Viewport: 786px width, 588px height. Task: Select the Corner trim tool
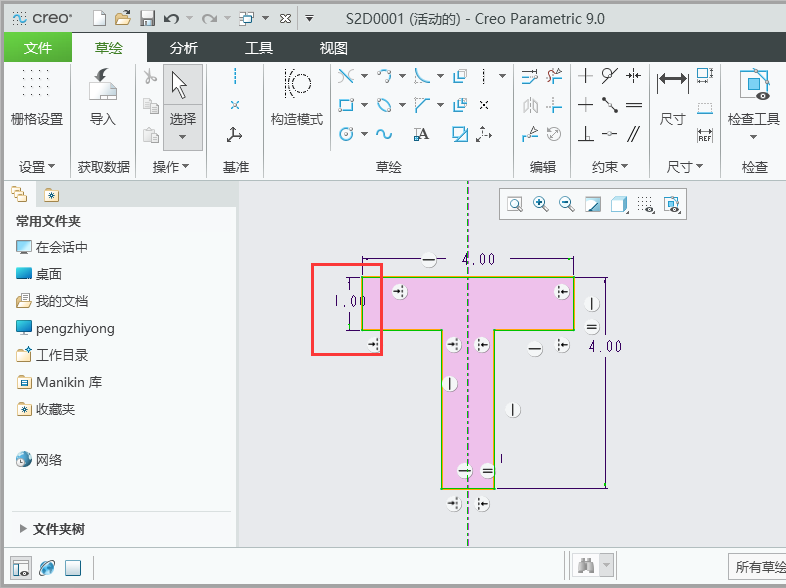(554, 105)
